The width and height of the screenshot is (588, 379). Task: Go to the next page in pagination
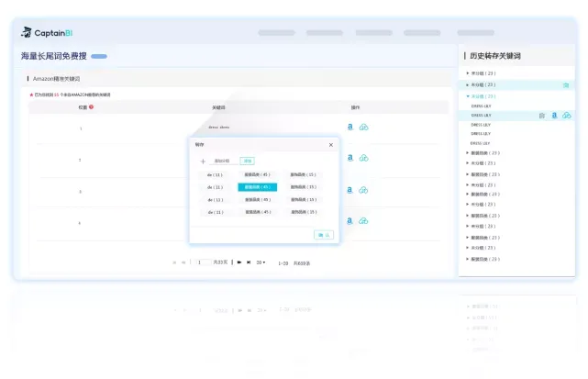pos(239,262)
